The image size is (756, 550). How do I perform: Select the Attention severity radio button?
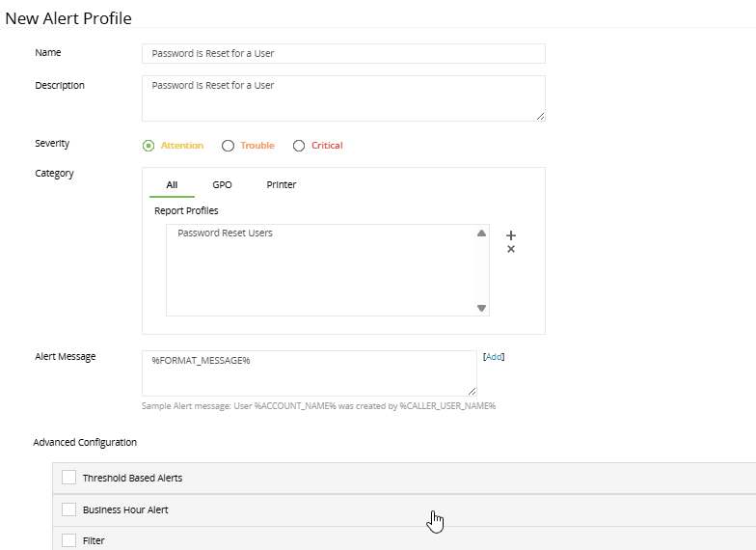[148, 146]
